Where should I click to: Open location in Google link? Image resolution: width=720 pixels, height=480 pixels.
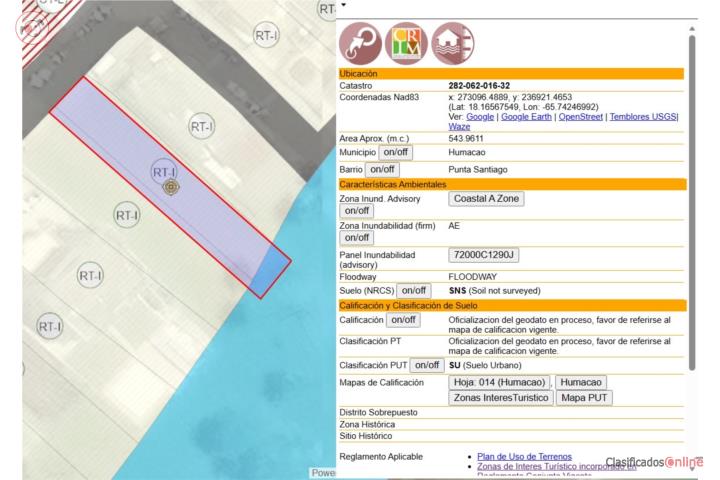(x=480, y=117)
